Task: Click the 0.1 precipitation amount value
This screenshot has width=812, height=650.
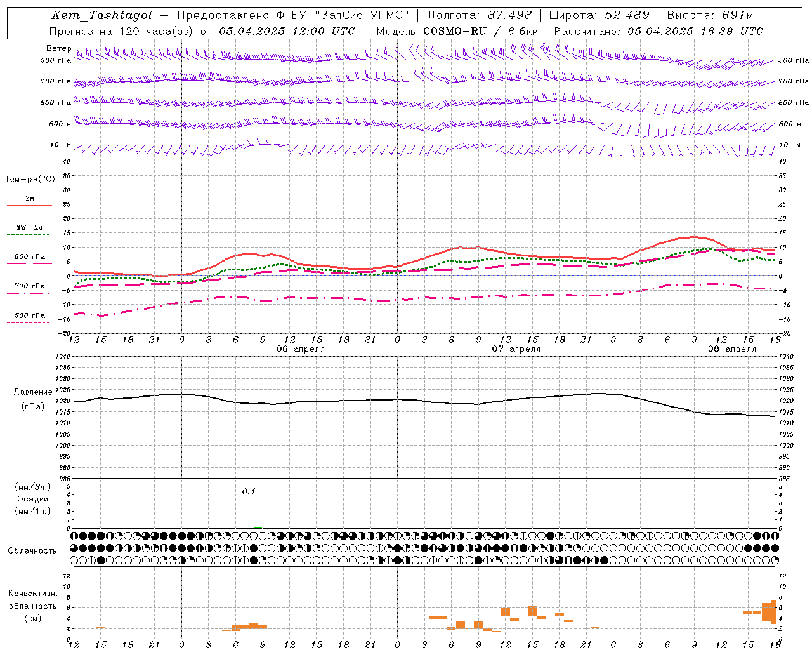Action: (x=249, y=491)
